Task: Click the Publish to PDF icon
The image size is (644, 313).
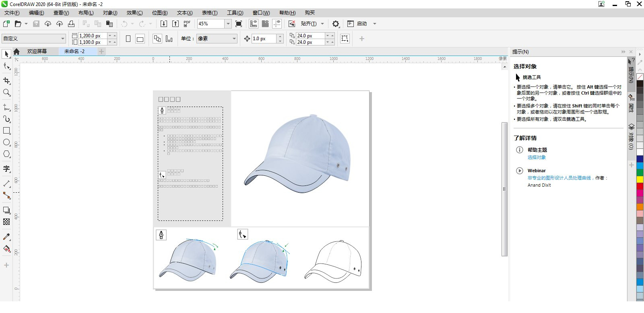Action: 187,24
